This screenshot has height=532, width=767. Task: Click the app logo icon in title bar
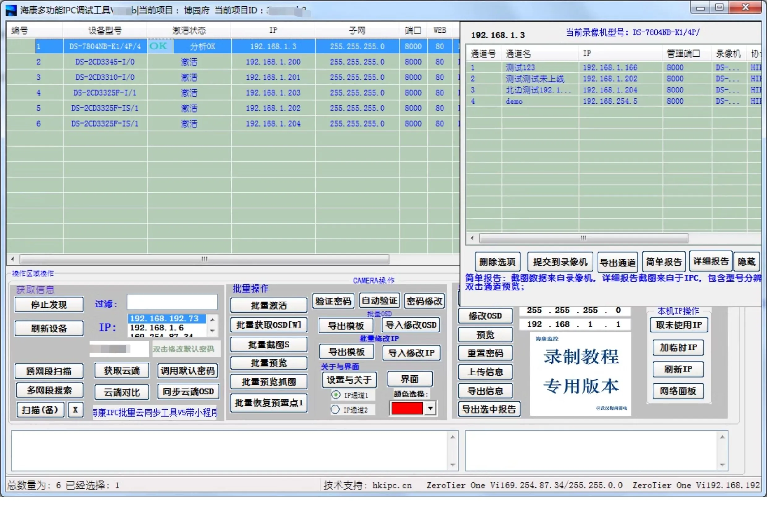tap(11, 10)
